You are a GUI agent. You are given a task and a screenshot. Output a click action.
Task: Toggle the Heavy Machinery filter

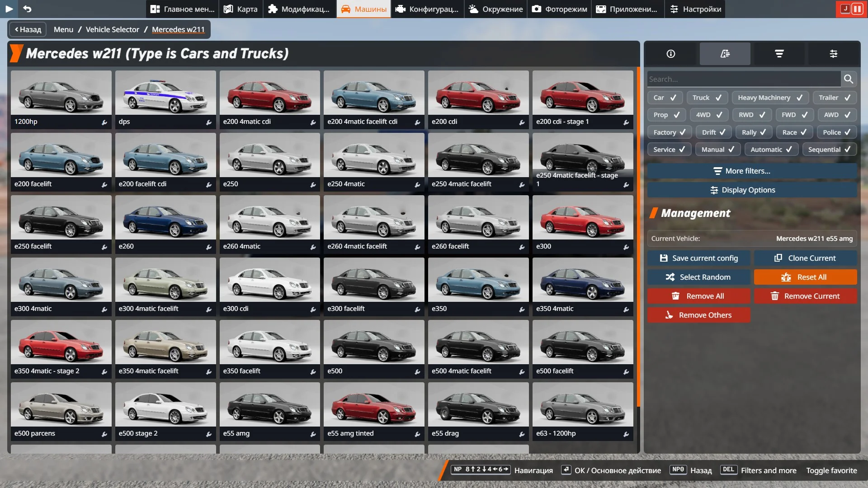pos(770,98)
